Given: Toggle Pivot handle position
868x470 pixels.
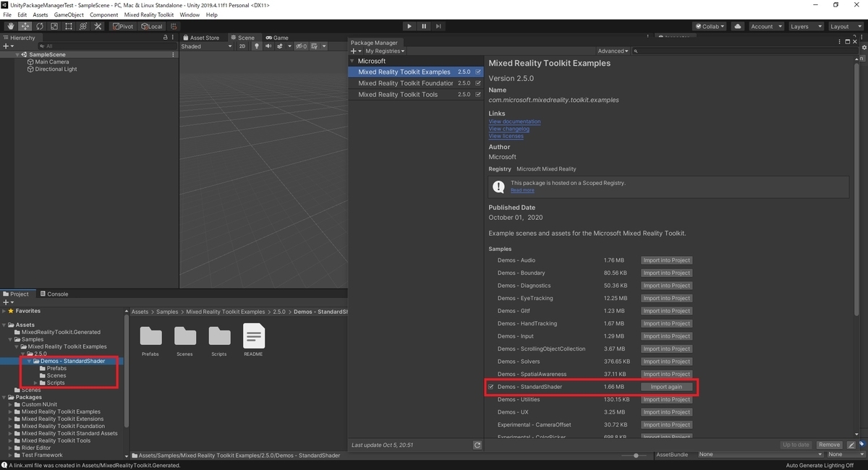Looking at the screenshot, I should [123, 27].
